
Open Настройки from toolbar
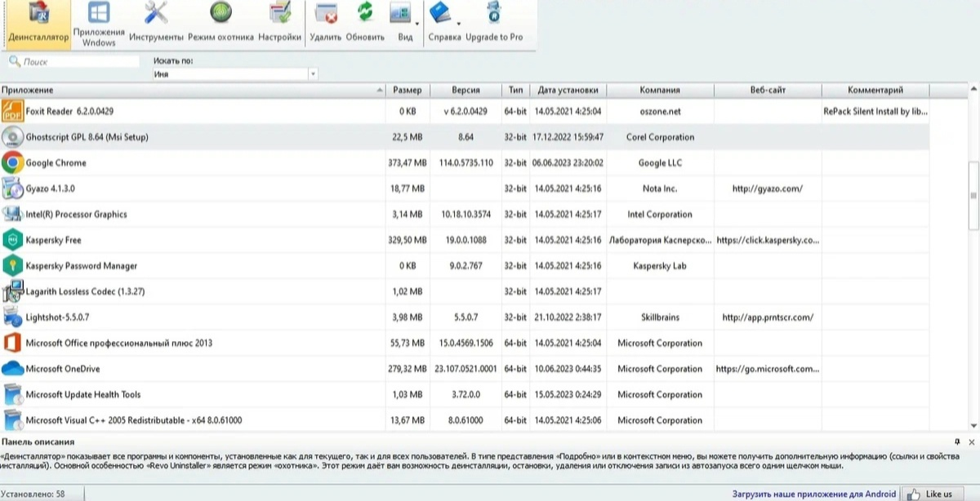click(x=280, y=24)
